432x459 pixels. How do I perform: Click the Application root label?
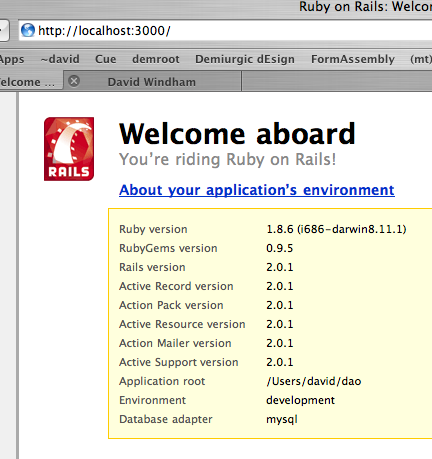click(162, 381)
